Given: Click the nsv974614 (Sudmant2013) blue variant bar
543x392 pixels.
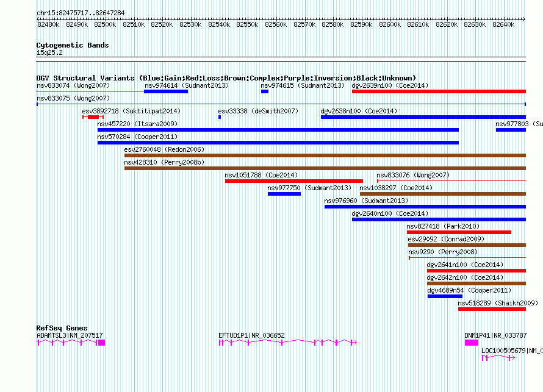Looking at the screenshot, I should click(166, 91).
